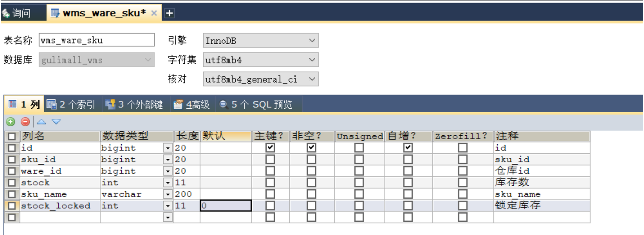Check Zerofill for the id column

click(x=463, y=148)
